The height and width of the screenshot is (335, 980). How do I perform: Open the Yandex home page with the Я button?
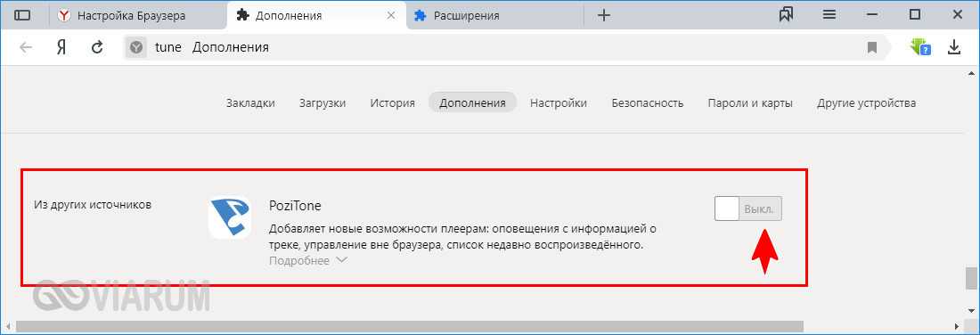point(61,47)
